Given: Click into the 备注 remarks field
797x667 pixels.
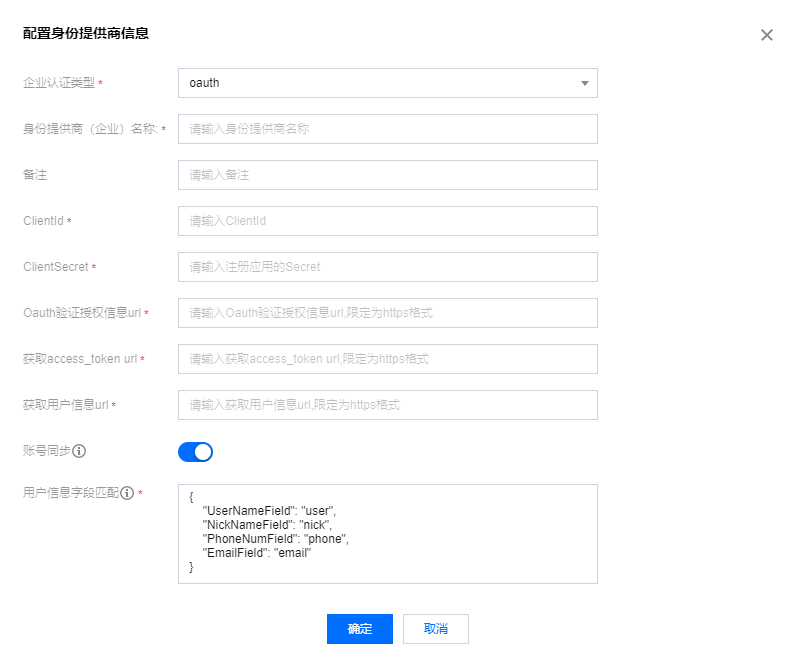Looking at the screenshot, I should (x=387, y=175).
